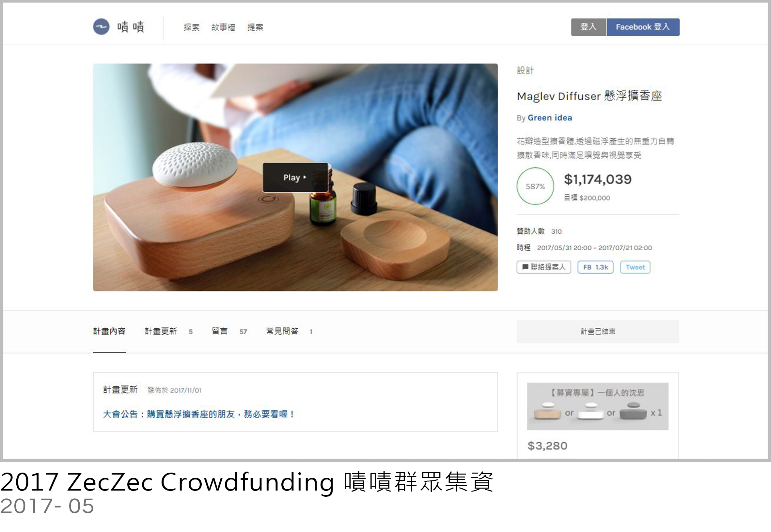The width and height of the screenshot is (771, 532).
Task: Click the ZecZec round logo icon
Action: [101, 27]
